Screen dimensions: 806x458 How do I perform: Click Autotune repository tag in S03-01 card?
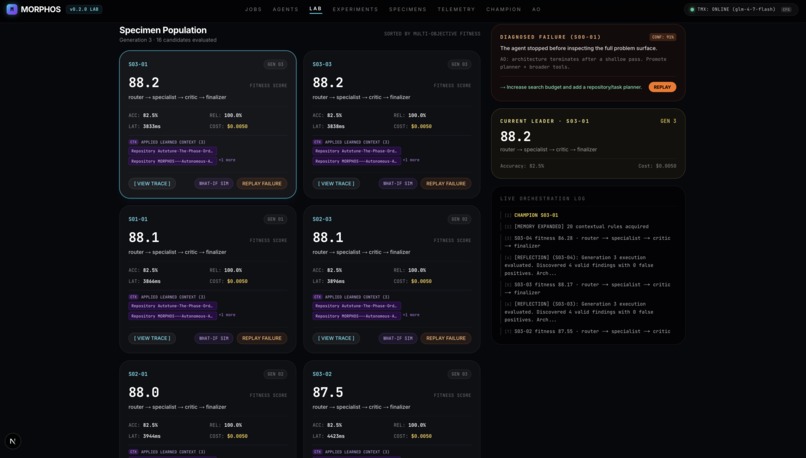point(172,151)
